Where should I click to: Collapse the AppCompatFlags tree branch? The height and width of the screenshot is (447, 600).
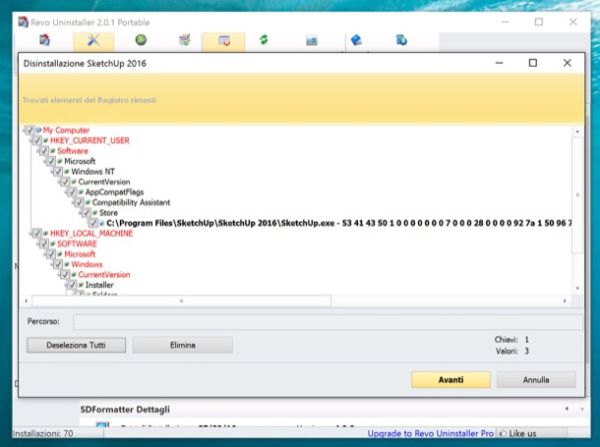(66, 192)
